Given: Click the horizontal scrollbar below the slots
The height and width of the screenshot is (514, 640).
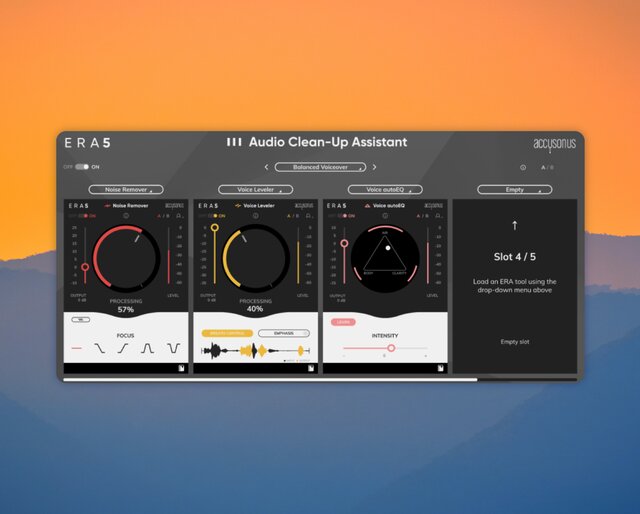Looking at the screenshot, I should (x=270, y=380).
